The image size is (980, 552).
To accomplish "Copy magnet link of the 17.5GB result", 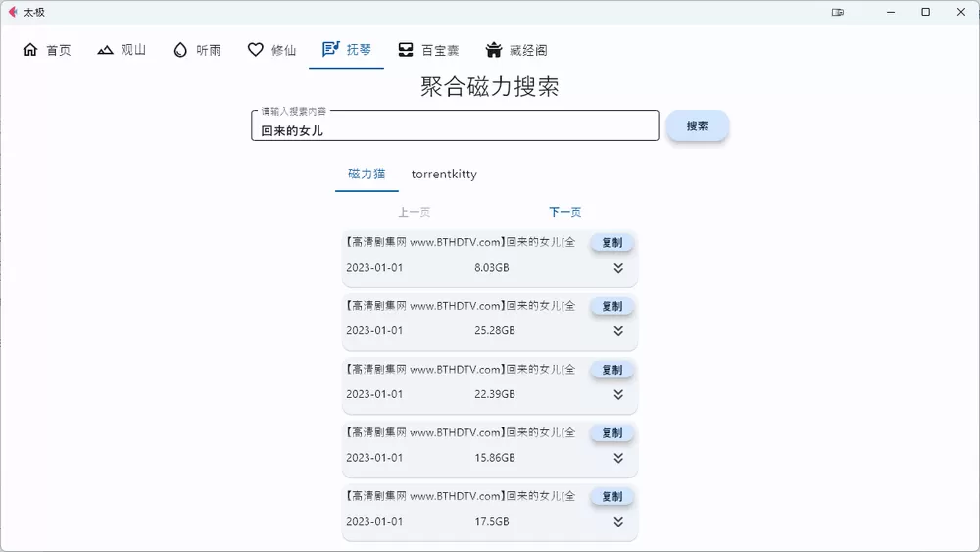I will [612, 496].
